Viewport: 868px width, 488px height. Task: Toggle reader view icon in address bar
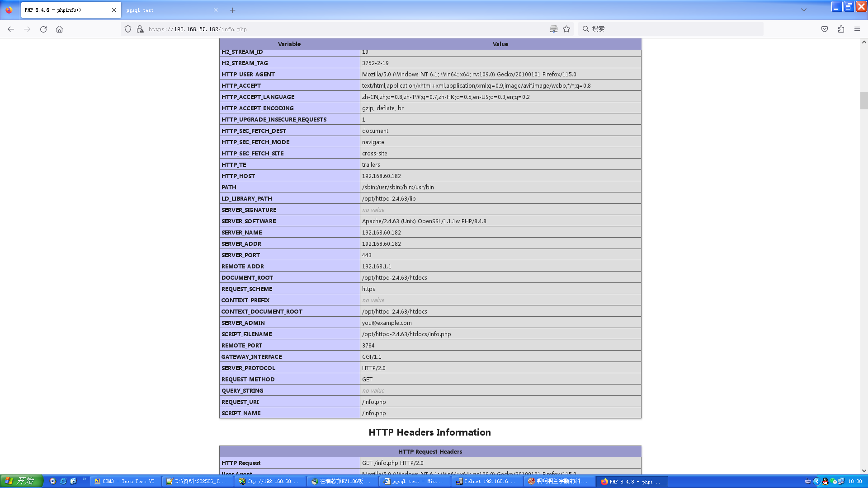554,29
